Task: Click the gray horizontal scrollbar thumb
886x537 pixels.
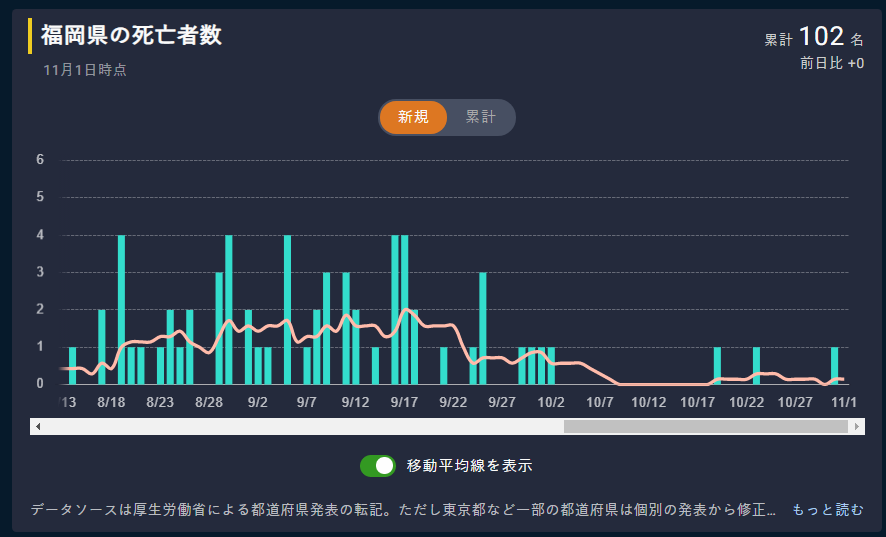Action: [706, 426]
